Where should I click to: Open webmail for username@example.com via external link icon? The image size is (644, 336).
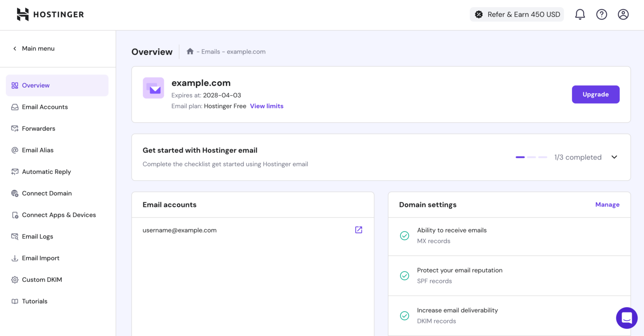click(358, 230)
